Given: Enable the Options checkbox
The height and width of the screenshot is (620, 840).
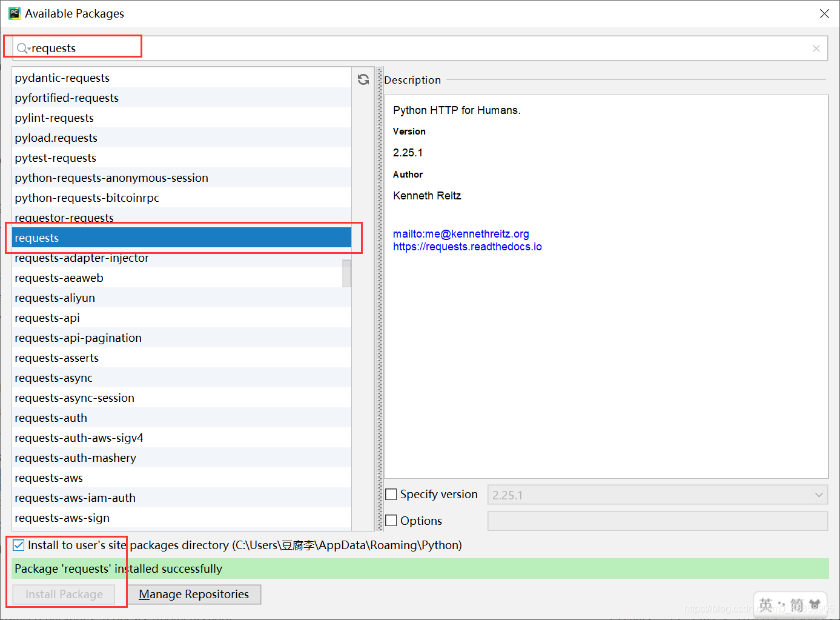Looking at the screenshot, I should point(392,521).
